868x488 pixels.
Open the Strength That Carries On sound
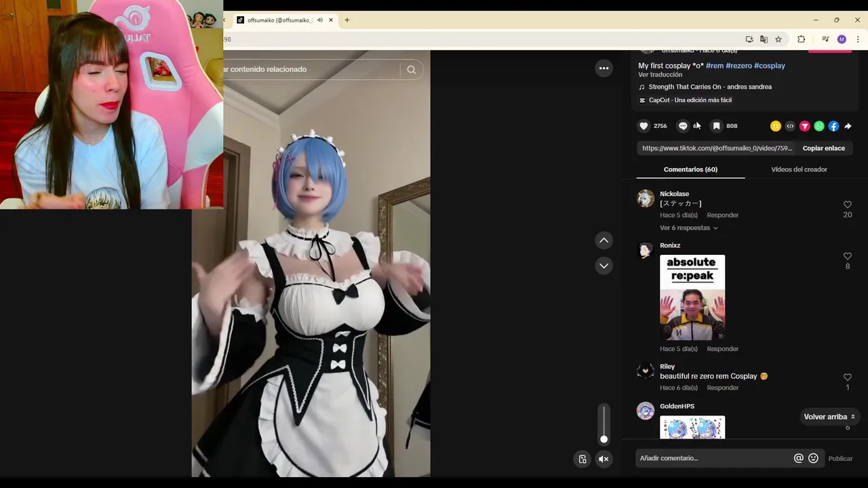pyautogui.click(x=710, y=87)
